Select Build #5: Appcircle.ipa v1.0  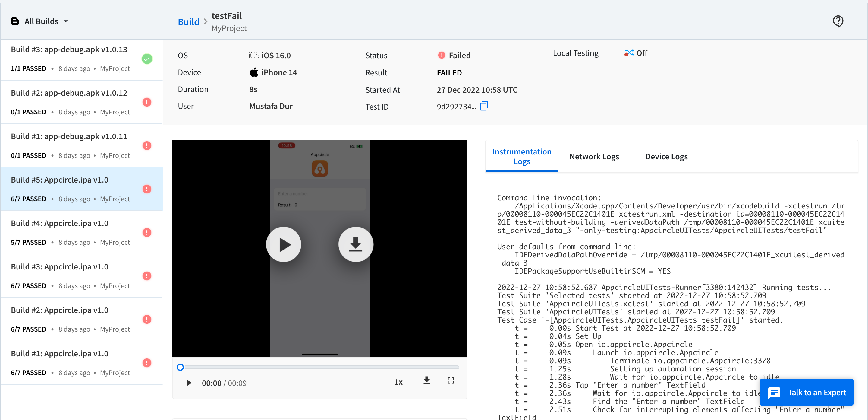pyautogui.click(x=82, y=189)
